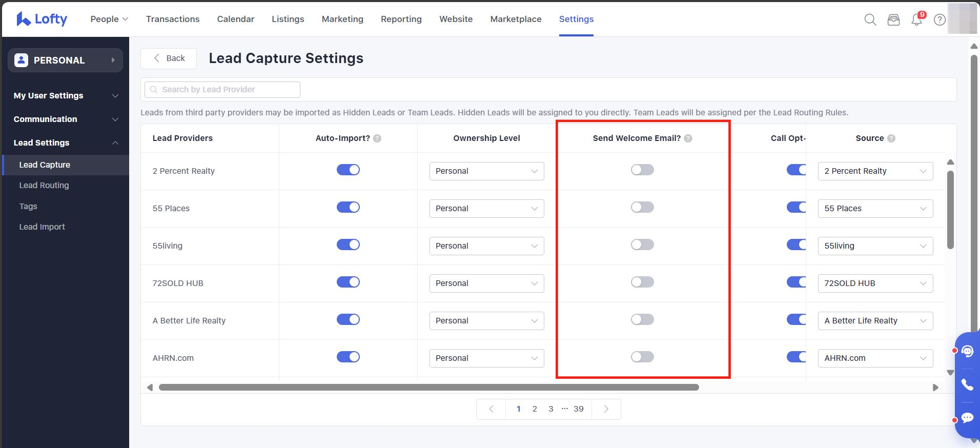Click the Send Welcome Email info icon
Image resolution: width=980 pixels, height=448 pixels.
[x=688, y=138]
